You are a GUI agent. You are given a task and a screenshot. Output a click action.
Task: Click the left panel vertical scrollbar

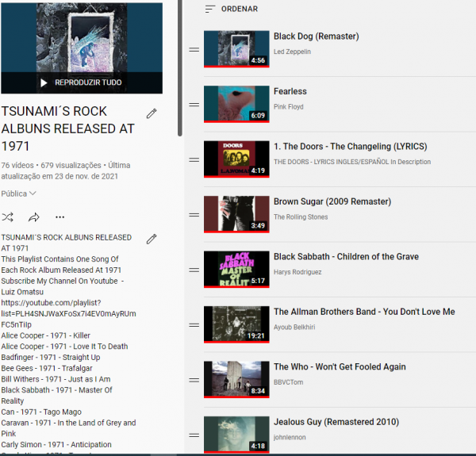click(x=180, y=67)
